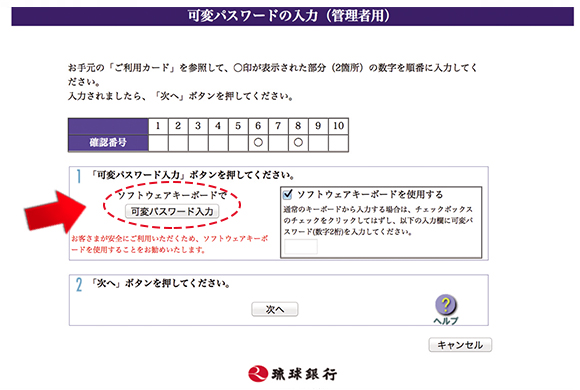Click the empty cell under column 5
Image resolution: width=580 pixels, height=390 pixels.
click(238, 143)
